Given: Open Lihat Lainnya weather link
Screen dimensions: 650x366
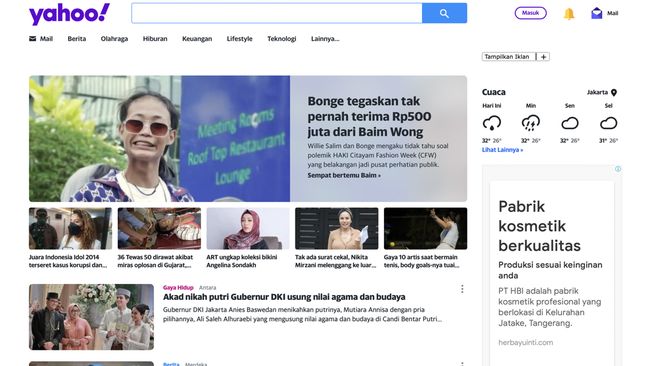Looking at the screenshot, I should pyautogui.click(x=502, y=150).
